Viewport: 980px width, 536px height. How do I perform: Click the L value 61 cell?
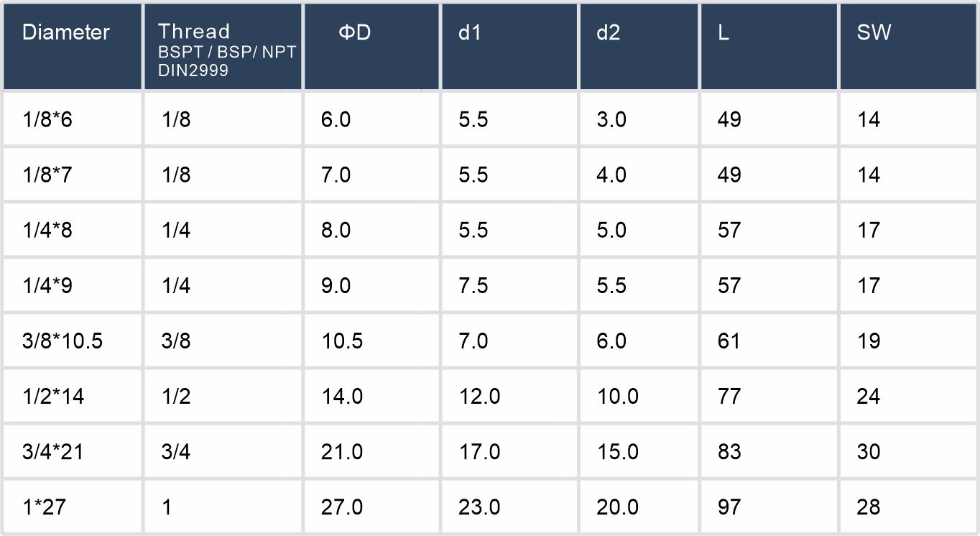pyautogui.click(x=729, y=341)
